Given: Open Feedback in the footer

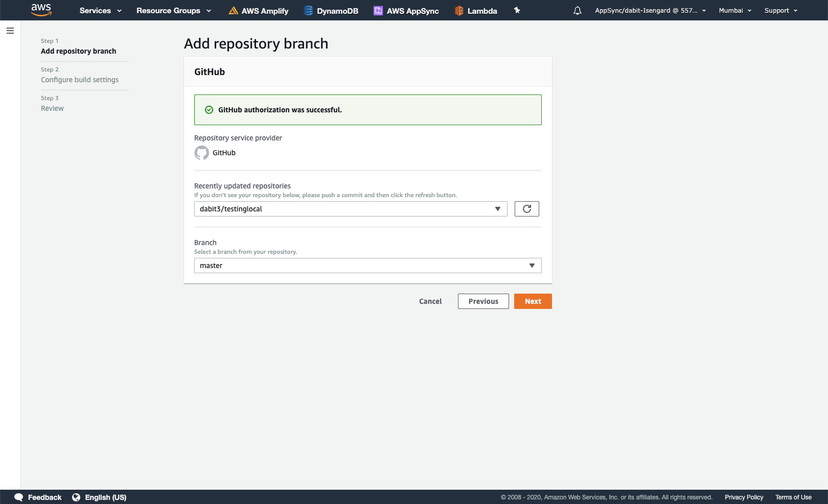Looking at the screenshot, I should click(38, 497).
